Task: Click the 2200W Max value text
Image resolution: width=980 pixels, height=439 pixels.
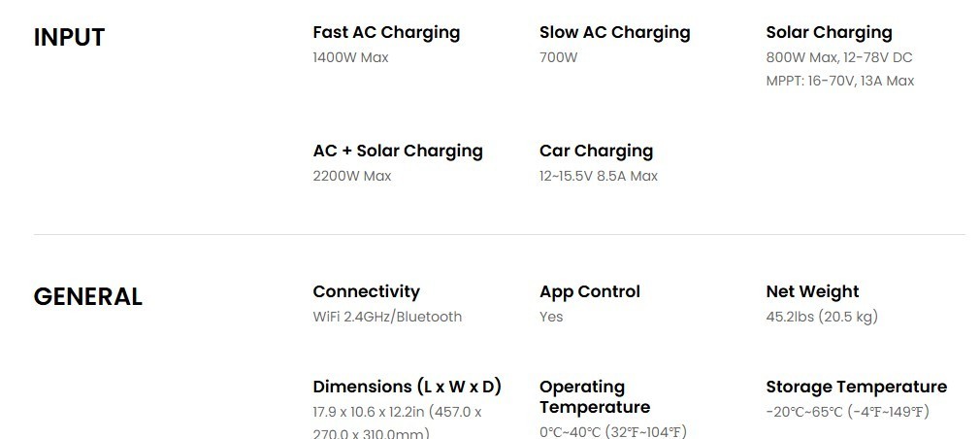Action: [352, 177]
